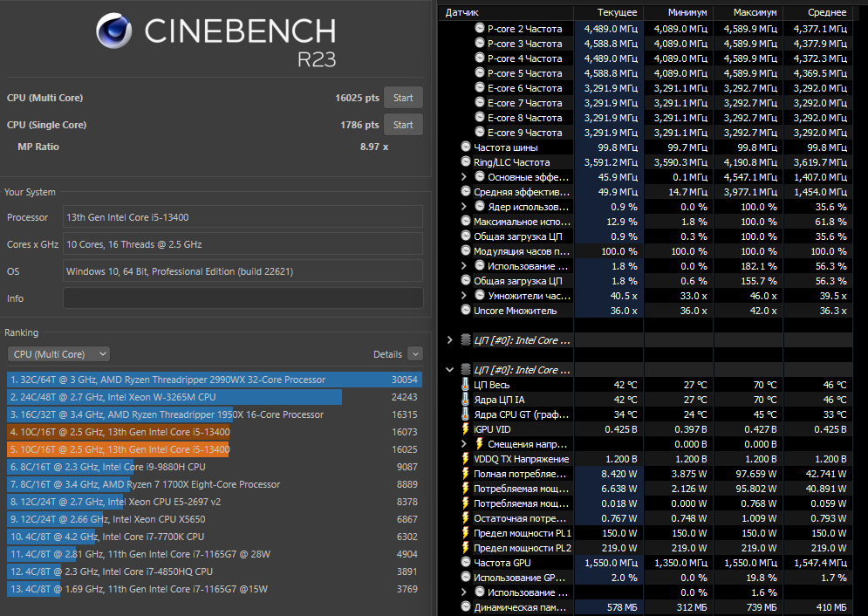Expand the Основные эффе... sensor group
The width and height of the screenshot is (868, 616).
(464, 177)
